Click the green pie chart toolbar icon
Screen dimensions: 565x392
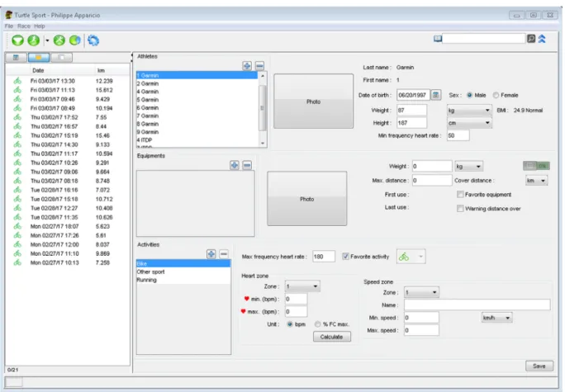[75, 40]
